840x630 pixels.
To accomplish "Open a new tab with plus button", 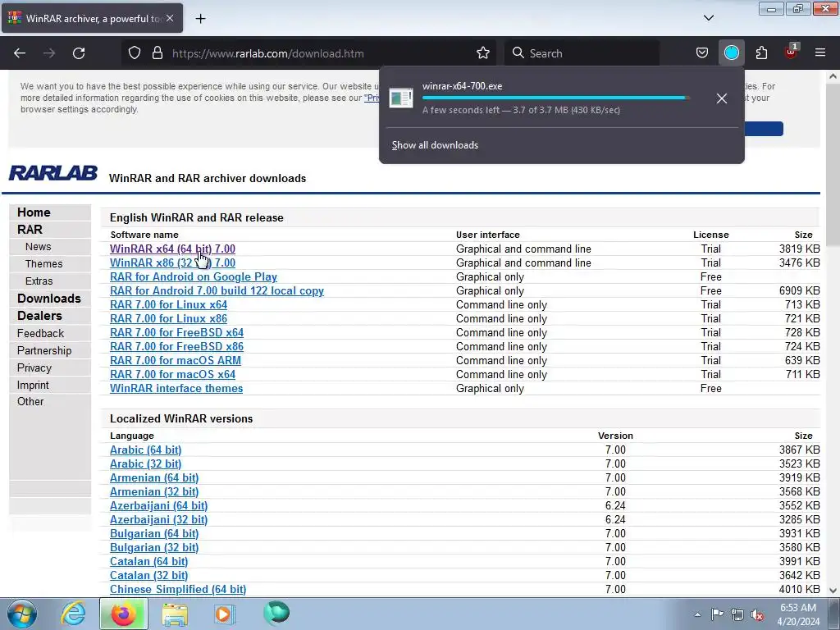I will pos(200,19).
